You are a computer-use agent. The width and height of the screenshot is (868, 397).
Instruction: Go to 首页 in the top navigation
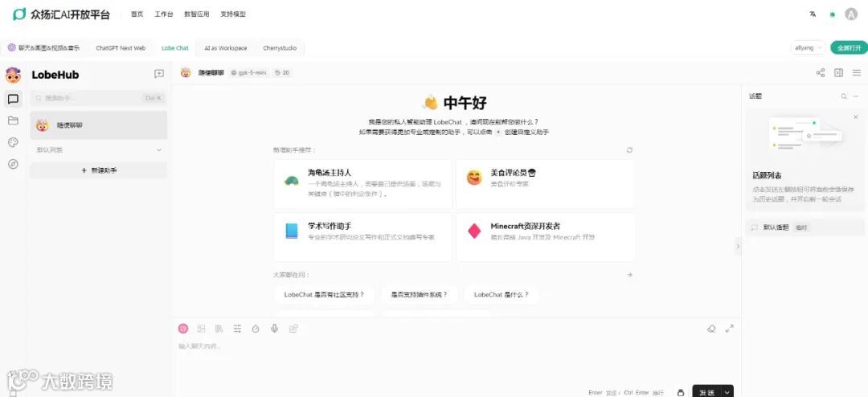click(x=137, y=14)
